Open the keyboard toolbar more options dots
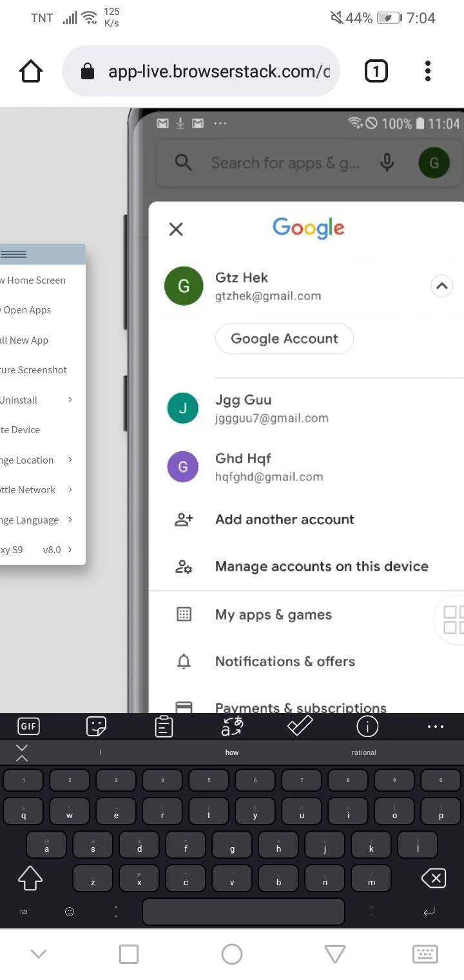The image size is (464, 980). click(x=436, y=727)
